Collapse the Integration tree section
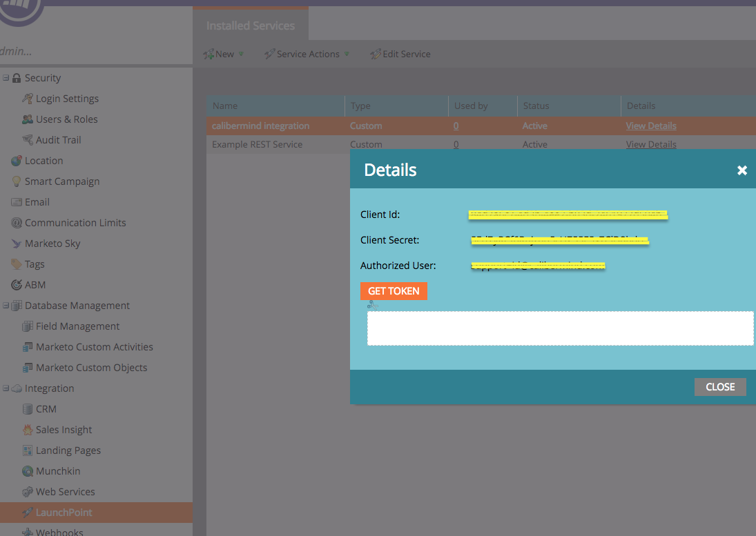The image size is (756, 536). click(x=6, y=388)
